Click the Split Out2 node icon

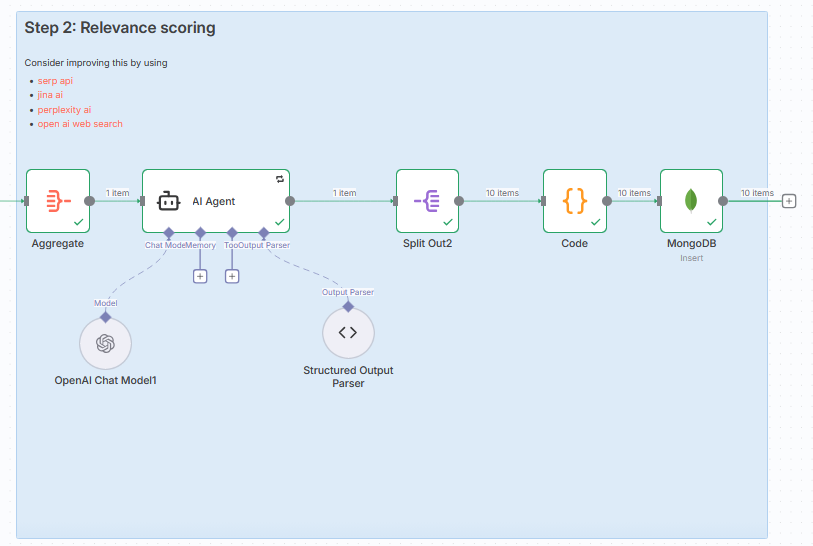tap(427, 200)
